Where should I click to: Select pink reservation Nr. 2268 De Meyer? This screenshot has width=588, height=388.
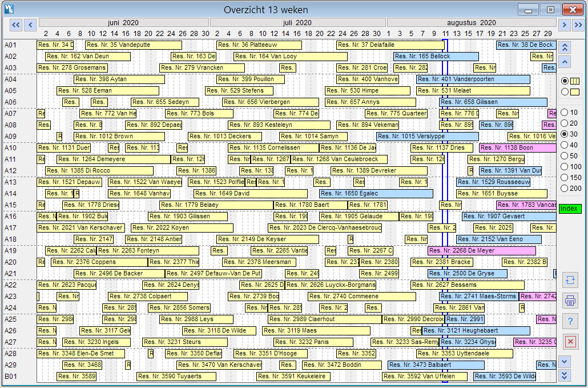481,251
